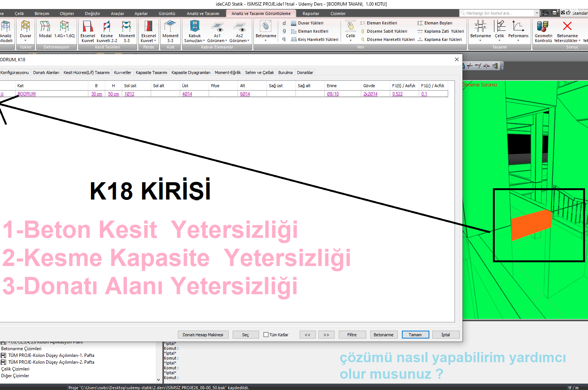Expand Perde Eksenel Kuvvet dropdown arrow
Screen dimensions: 588x390
155,41
